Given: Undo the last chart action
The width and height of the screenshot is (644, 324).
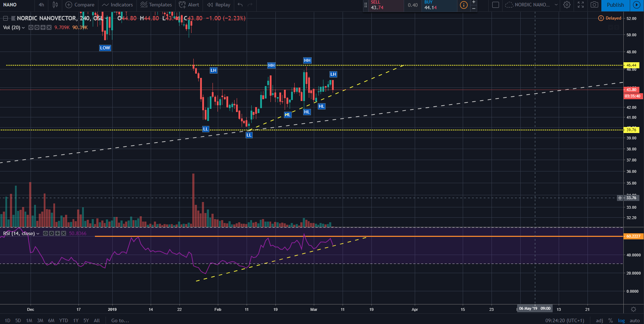Looking at the screenshot, I should point(240,5).
